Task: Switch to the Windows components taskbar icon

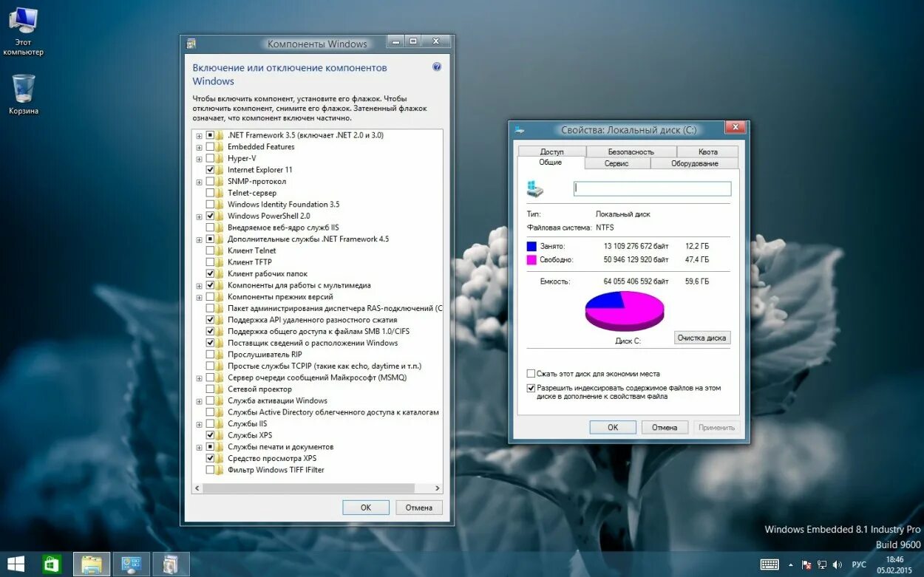Action: pyautogui.click(x=171, y=564)
